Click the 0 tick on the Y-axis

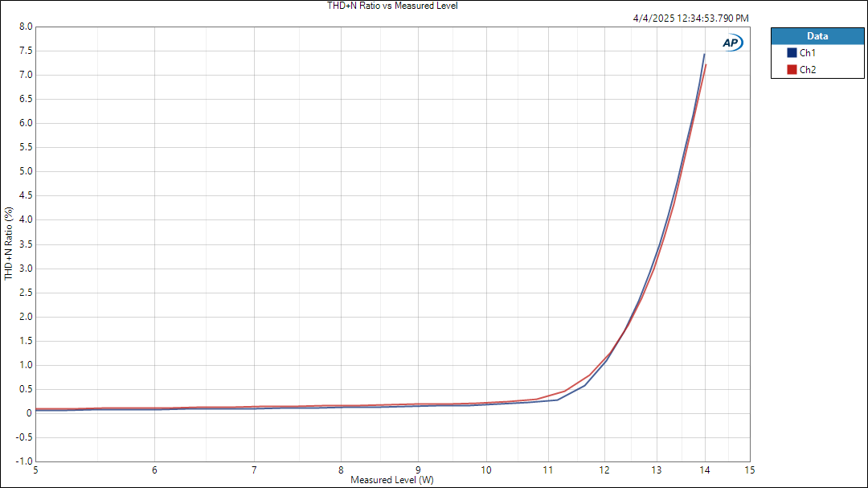(29, 413)
